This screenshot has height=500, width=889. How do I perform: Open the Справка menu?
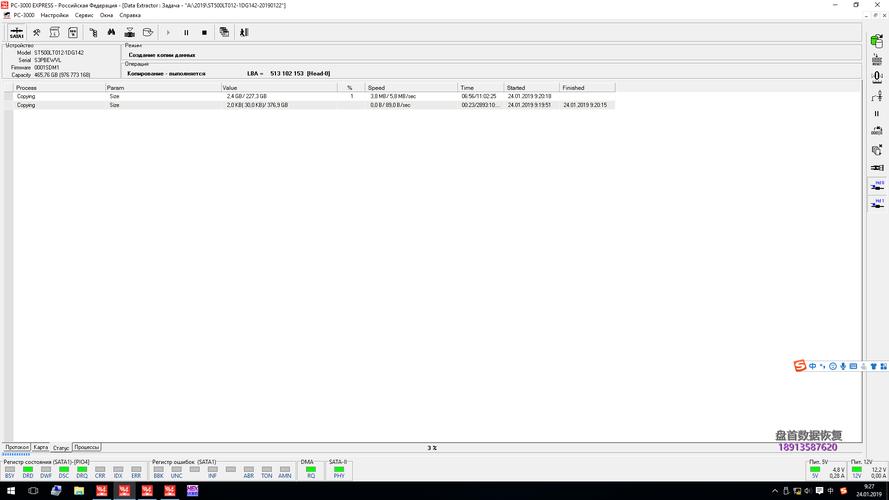130,16
